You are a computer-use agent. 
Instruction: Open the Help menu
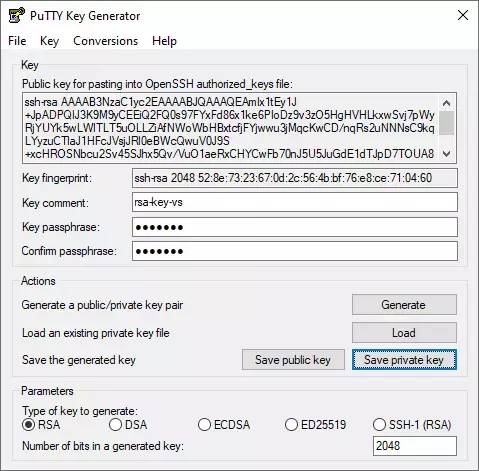point(164,41)
